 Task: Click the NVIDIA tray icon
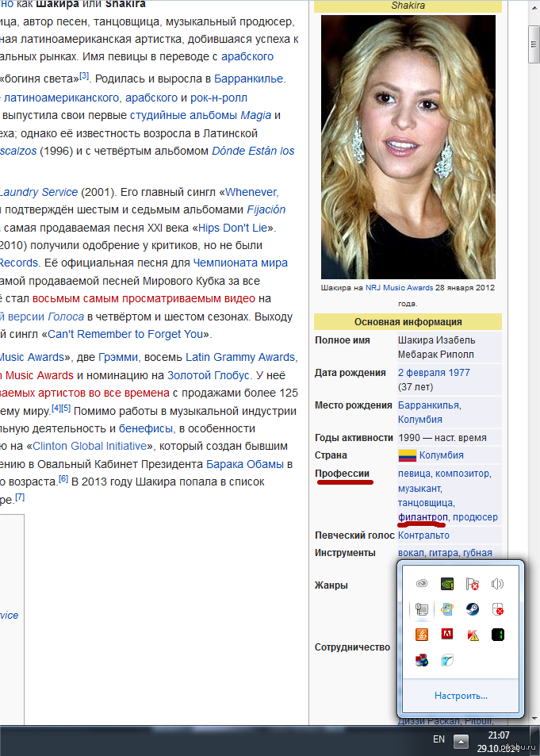(447, 584)
